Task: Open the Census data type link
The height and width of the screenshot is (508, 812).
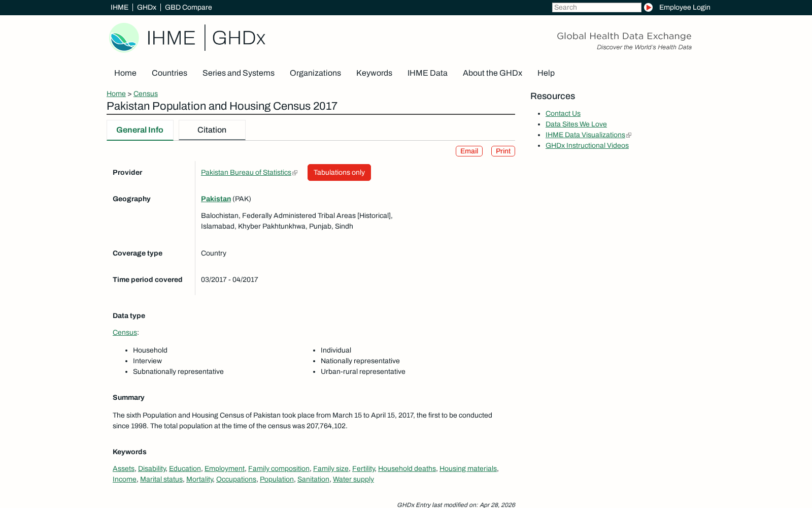Action: click(125, 333)
